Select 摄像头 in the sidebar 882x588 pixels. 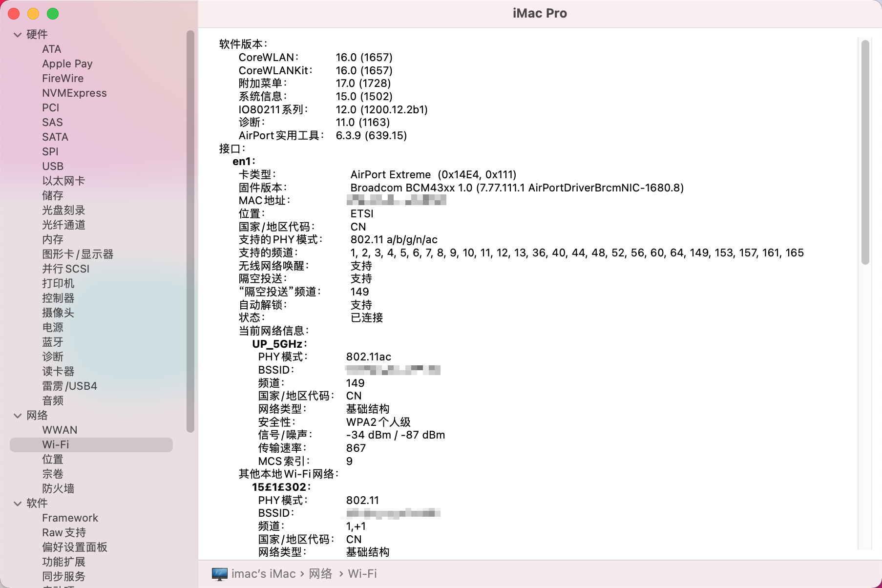tap(58, 313)
